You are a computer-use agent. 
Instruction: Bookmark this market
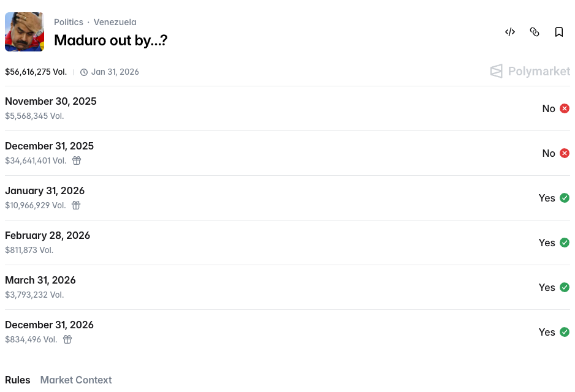(x=559, y=32)
